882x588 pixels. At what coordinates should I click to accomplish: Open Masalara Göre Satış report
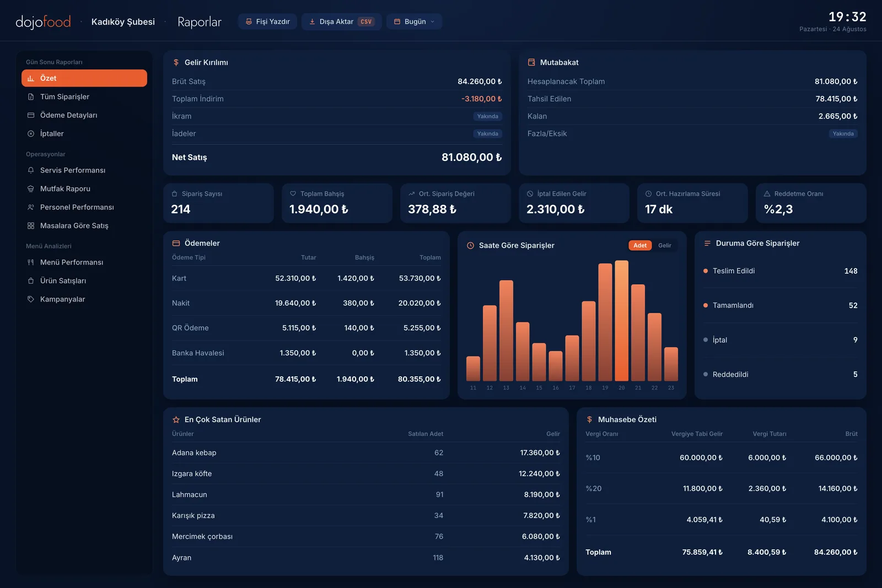pyautogui.click(x=84, y=225)
